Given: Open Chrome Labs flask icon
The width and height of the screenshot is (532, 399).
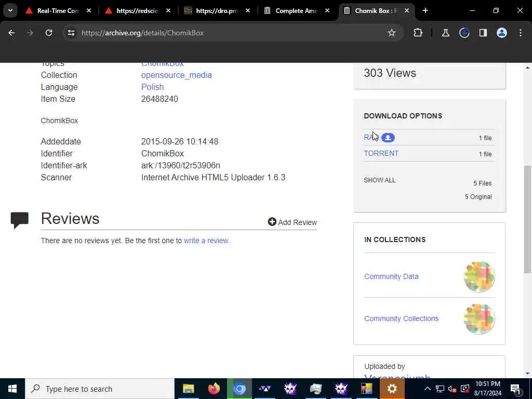Looking at the screenshot, I should [x=445, y=33].
